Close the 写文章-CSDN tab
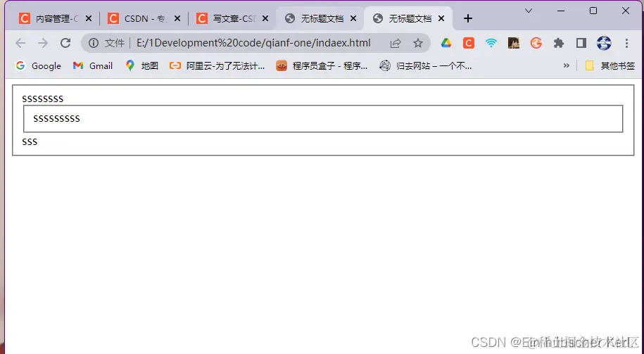This screenshot has width=644, height=354. 265,18
